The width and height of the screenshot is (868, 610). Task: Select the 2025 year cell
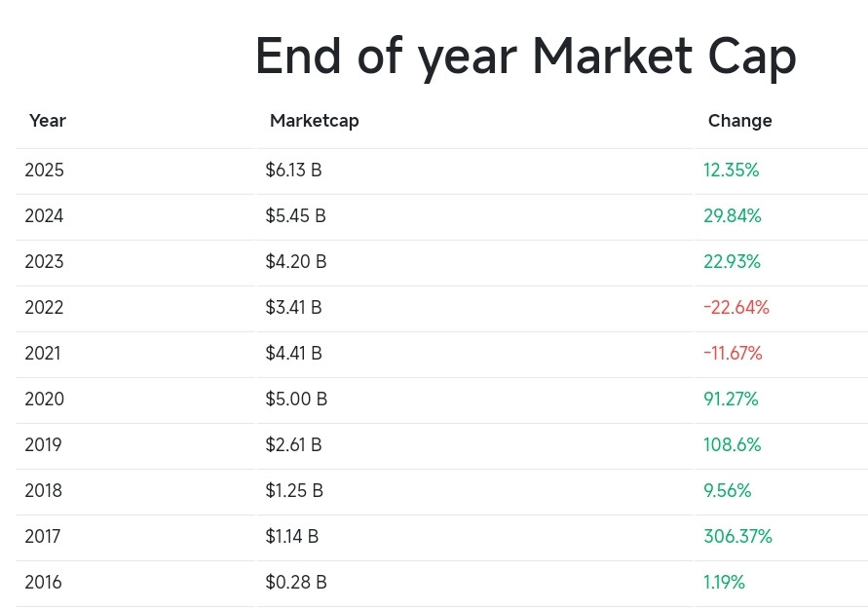coord(44,170)
